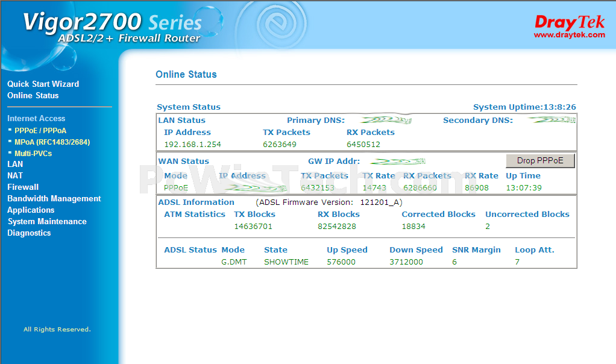Select WAN mode value PPPoE
Screen dimensions: 616x364
176,187
